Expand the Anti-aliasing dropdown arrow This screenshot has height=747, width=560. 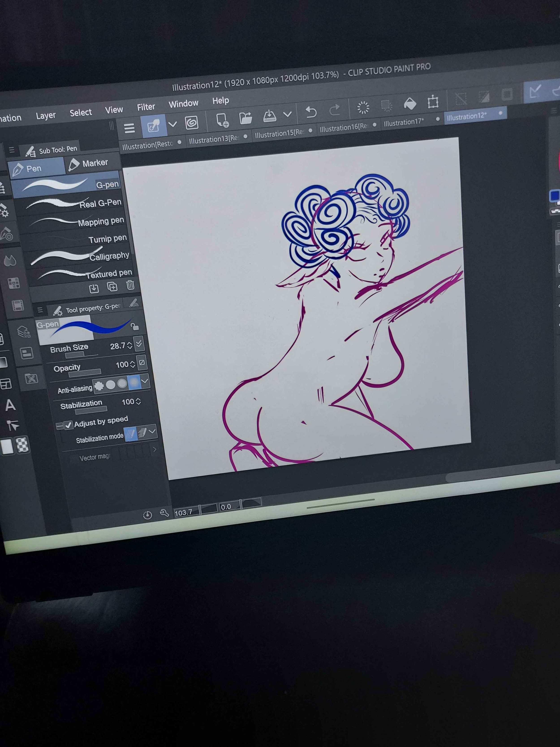[x=145, y=381]
